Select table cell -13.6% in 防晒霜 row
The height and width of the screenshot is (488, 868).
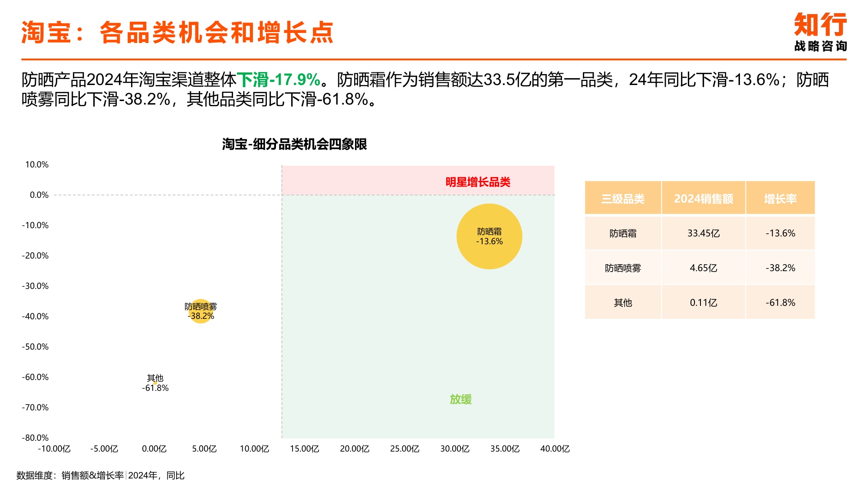coord(780,233)
